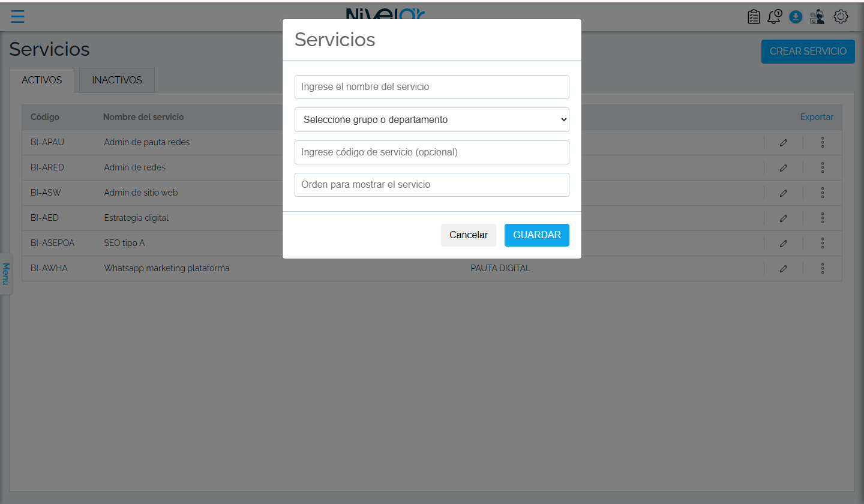Select the BI-APAU code cell
The image size is (864, 504).
point(47,142)
